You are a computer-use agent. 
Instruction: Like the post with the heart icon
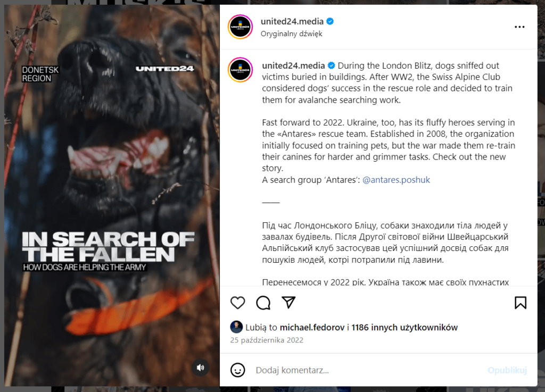tap(238, 303)
